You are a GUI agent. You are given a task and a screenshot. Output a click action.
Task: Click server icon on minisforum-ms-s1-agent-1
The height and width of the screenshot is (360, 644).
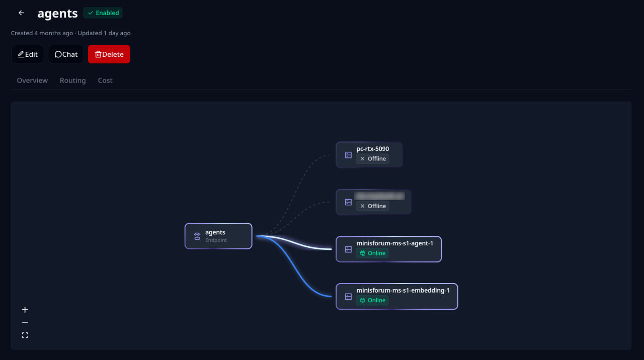click(348, 249)
